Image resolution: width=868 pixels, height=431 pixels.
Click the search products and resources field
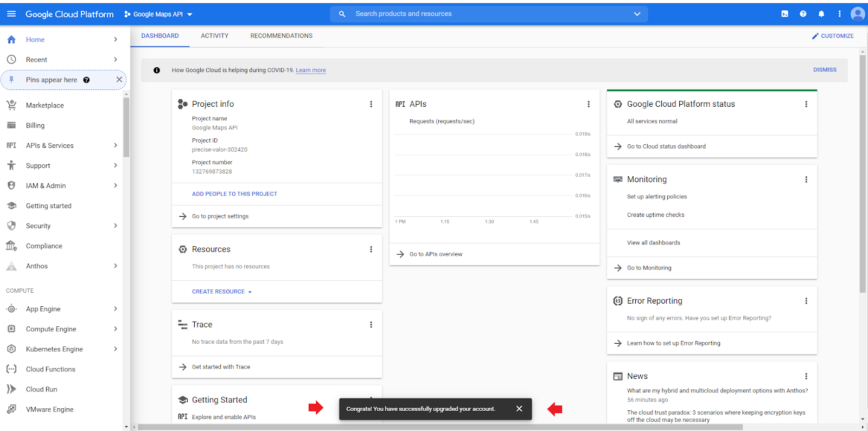pos(488,14)
